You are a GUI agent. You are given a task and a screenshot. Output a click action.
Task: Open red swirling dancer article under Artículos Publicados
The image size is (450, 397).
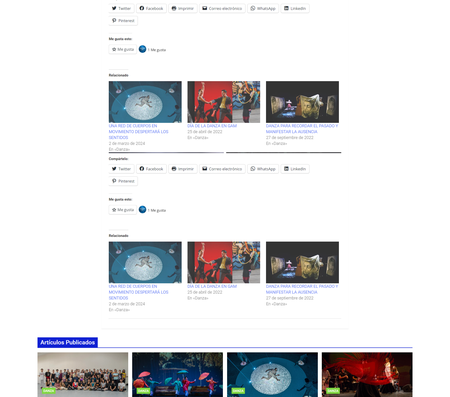tap(367, 375)
